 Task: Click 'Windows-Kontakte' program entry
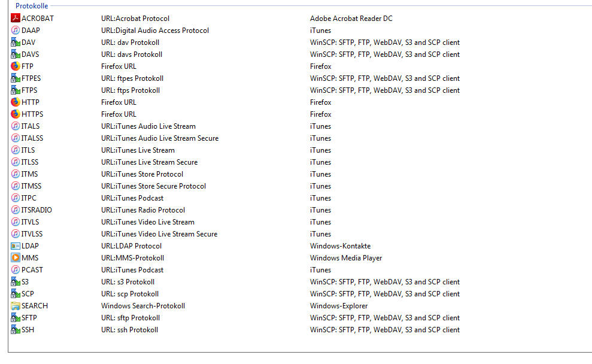(340, 246)
